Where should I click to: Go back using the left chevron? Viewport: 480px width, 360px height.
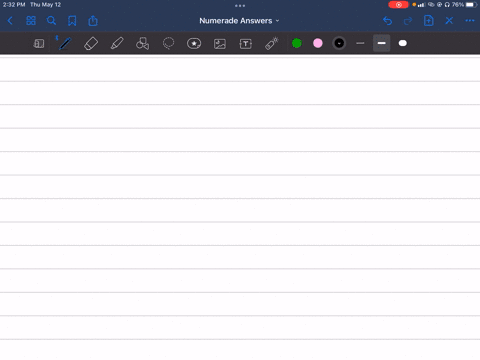click(10, 21)
